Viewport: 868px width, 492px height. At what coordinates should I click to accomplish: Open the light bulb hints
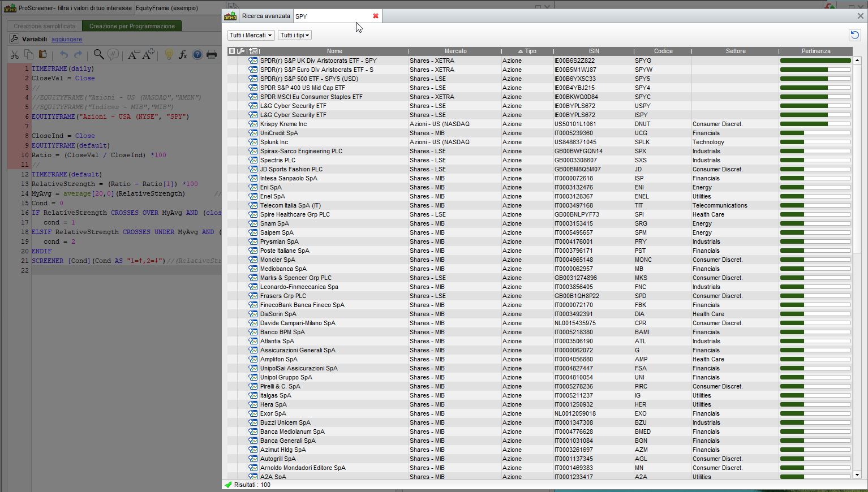169,54
